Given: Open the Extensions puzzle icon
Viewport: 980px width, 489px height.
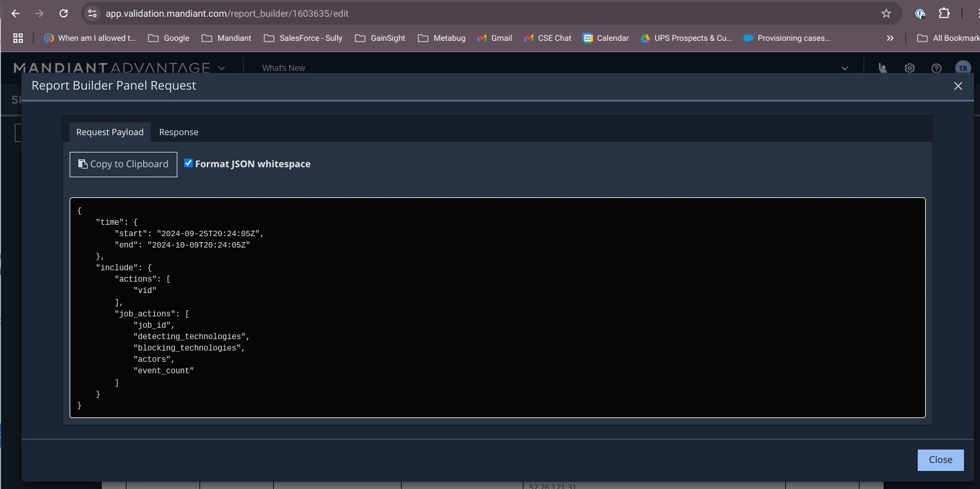Looking at the screenshot, I should coord(944,13).
